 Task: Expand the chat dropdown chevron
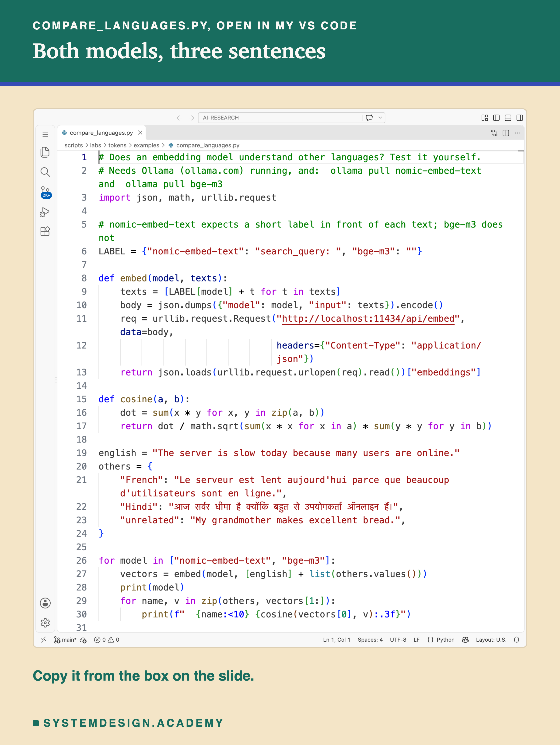pyautogui.click(x=380, y=118)
